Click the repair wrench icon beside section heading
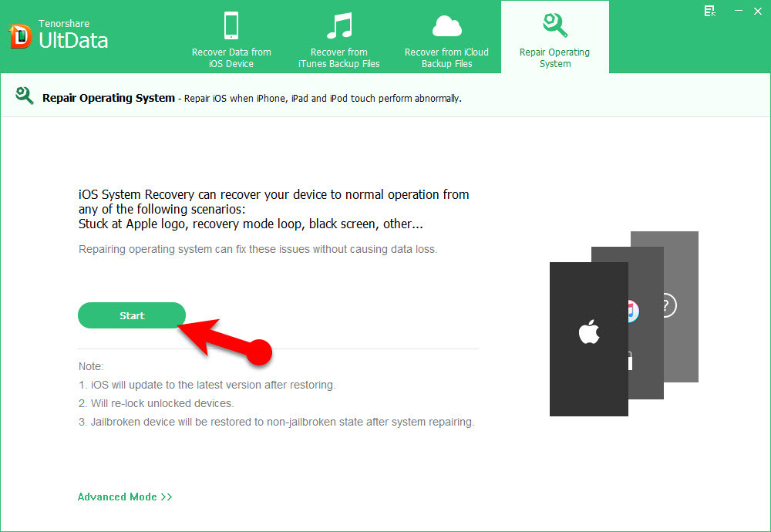The height and width of the screenshot is (532, 771). pyautogui.click(x=24, y=96)
